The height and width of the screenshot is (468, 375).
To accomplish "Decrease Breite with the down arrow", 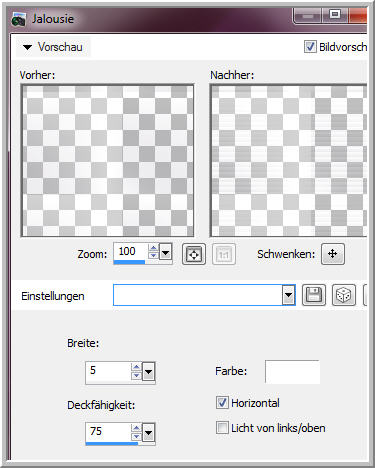I will pyautogui.click(x=136, y=375).
